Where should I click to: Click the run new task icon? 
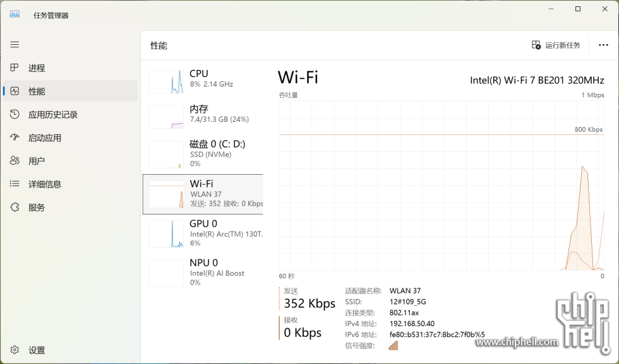point(536,45)
